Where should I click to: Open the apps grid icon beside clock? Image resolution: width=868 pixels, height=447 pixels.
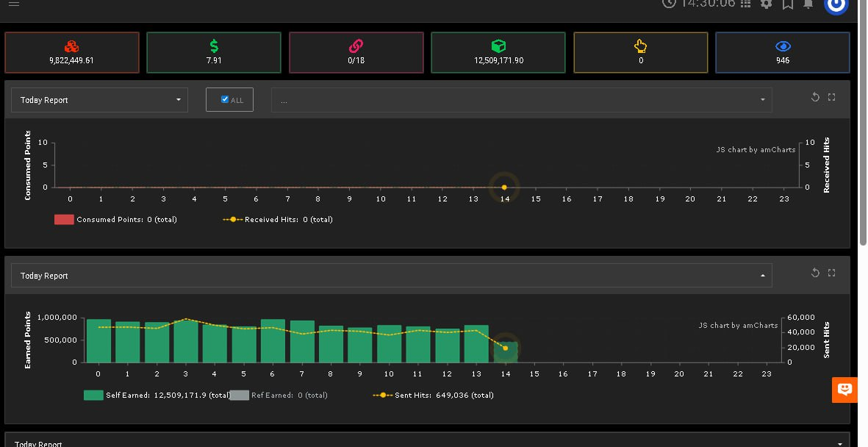[x=745, y=4]
